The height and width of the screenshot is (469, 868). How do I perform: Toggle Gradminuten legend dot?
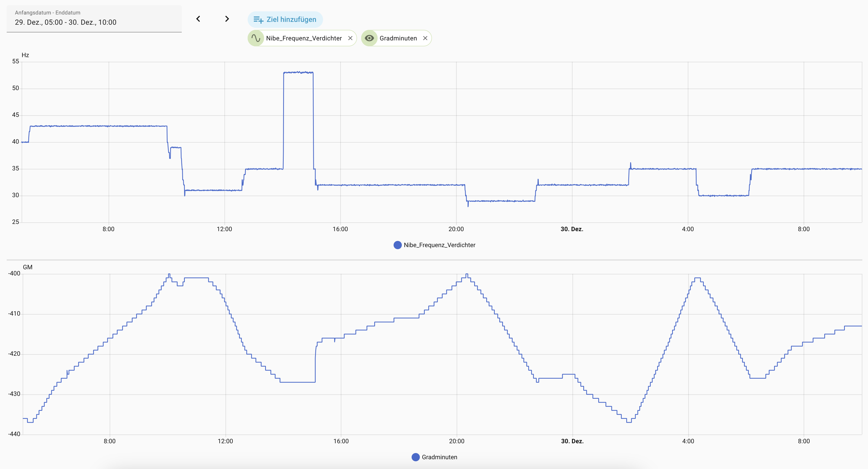click(x=415, y=457)
